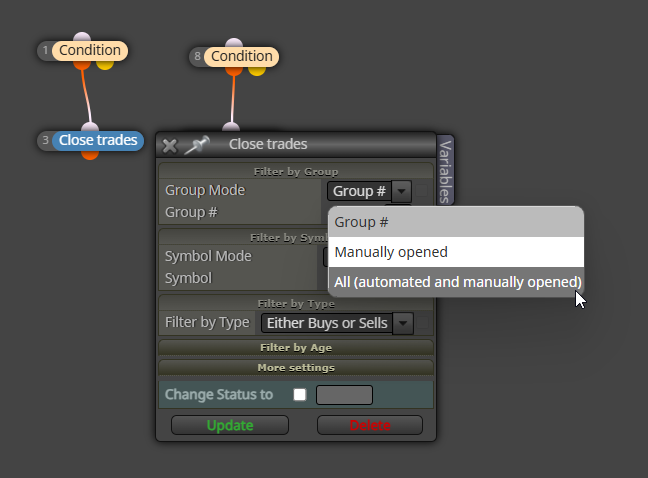Click the pin icon in panel header

click(x=197, y=145)
